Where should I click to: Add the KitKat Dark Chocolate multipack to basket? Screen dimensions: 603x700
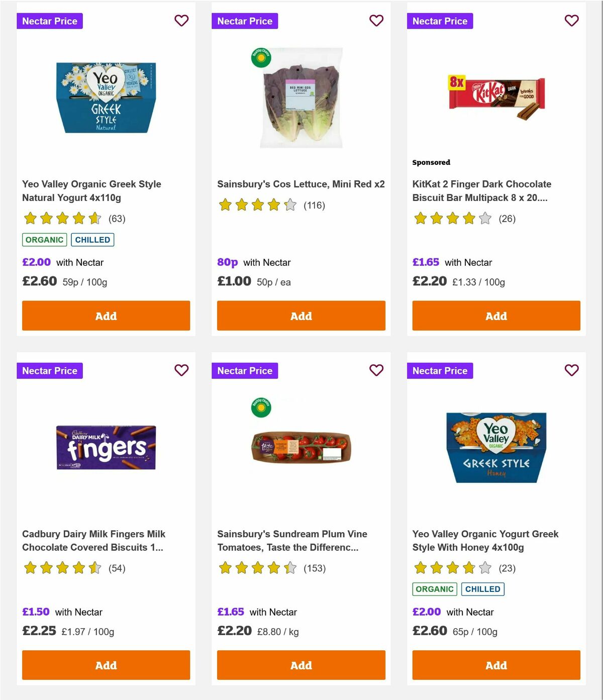(495, 316)
